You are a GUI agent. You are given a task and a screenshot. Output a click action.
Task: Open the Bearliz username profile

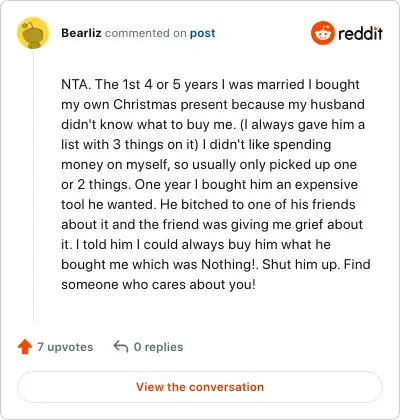[x=81, y=33]
